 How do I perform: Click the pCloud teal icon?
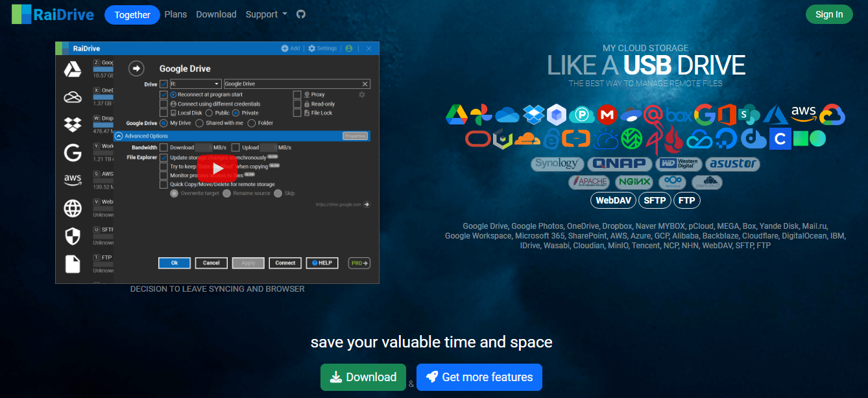(582, 115)
